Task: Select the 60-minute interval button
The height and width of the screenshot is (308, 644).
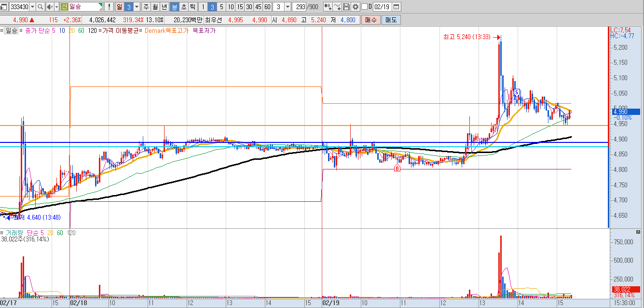Action: (x=267, y=7)
